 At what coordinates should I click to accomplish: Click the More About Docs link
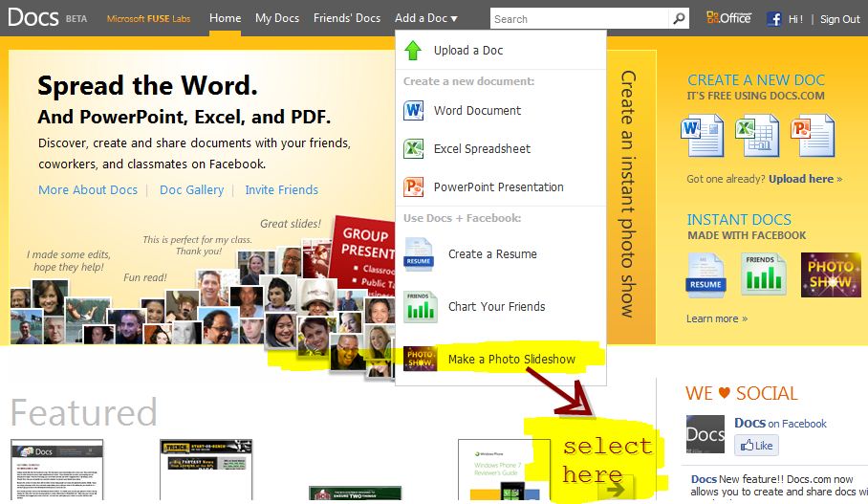[87, 190]
